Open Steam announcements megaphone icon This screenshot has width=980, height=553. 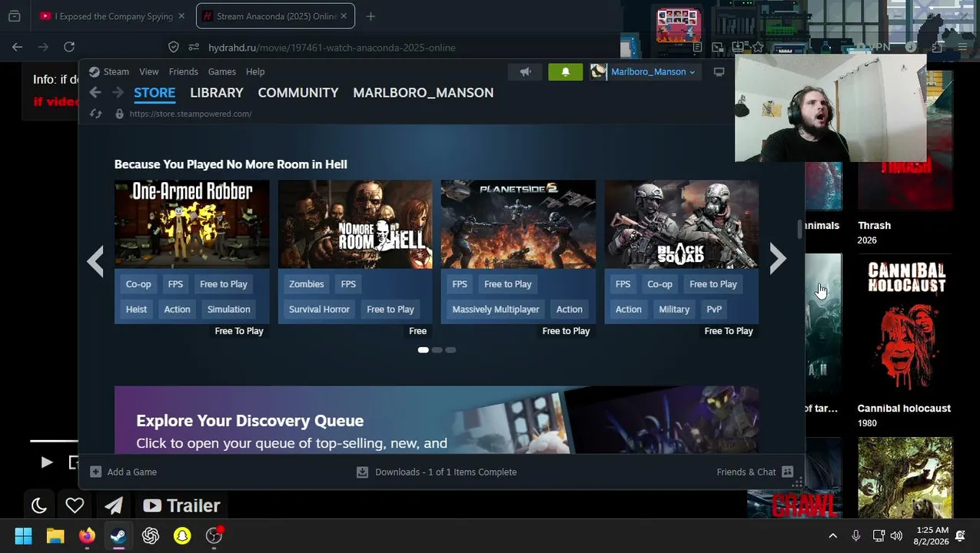tap(525, 71)
